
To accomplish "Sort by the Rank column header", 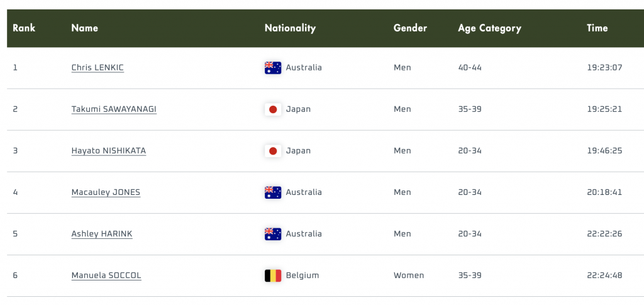I will click(24, 28).
